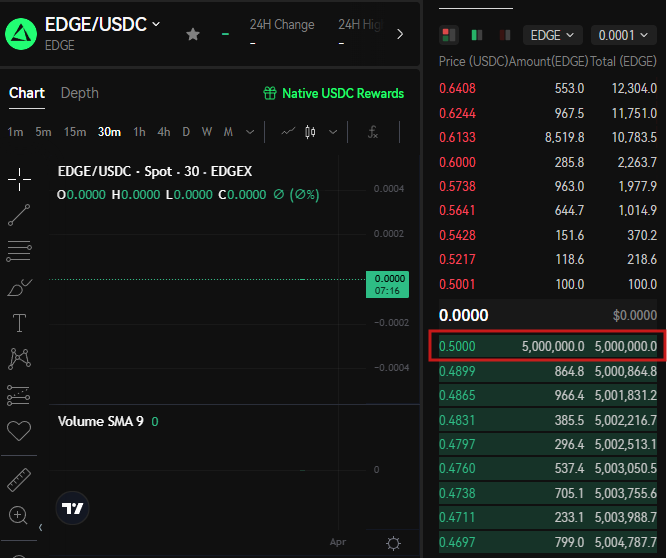Open the forecasting and measurement tool
The image size is (667, 558).
pyautogui.click(x=19, y=395)
